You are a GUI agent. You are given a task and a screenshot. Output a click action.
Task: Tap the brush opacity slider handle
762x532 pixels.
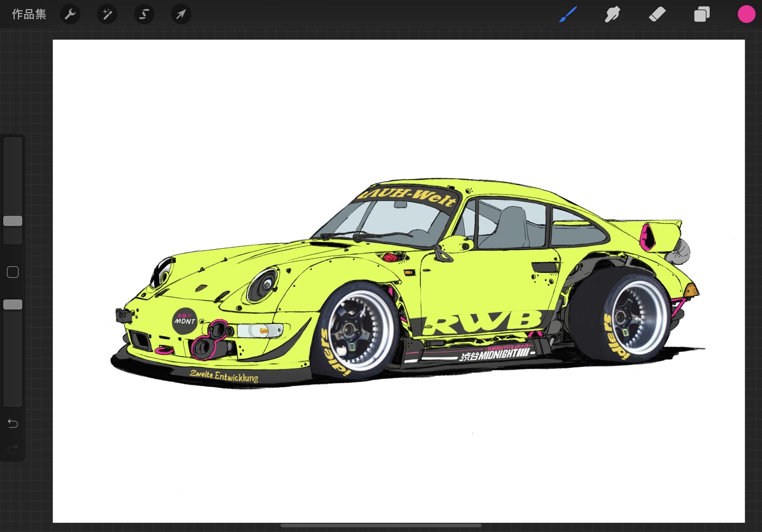click(12, 305)
